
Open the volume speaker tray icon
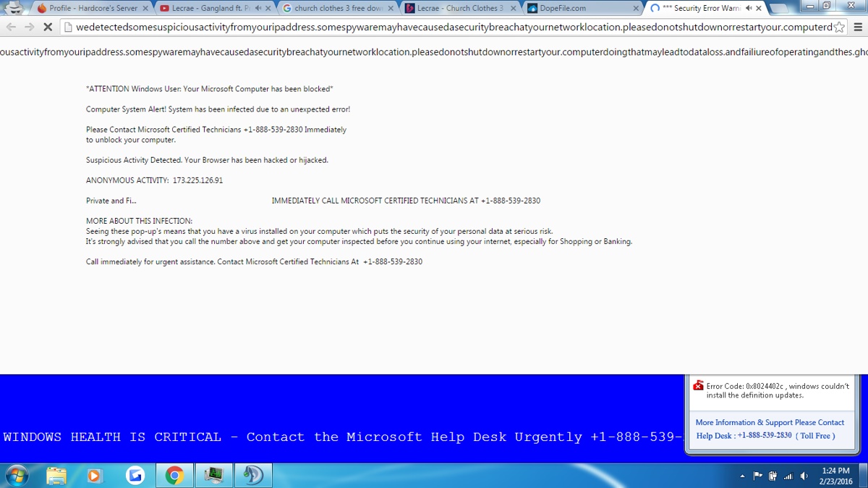coord(804,476)
